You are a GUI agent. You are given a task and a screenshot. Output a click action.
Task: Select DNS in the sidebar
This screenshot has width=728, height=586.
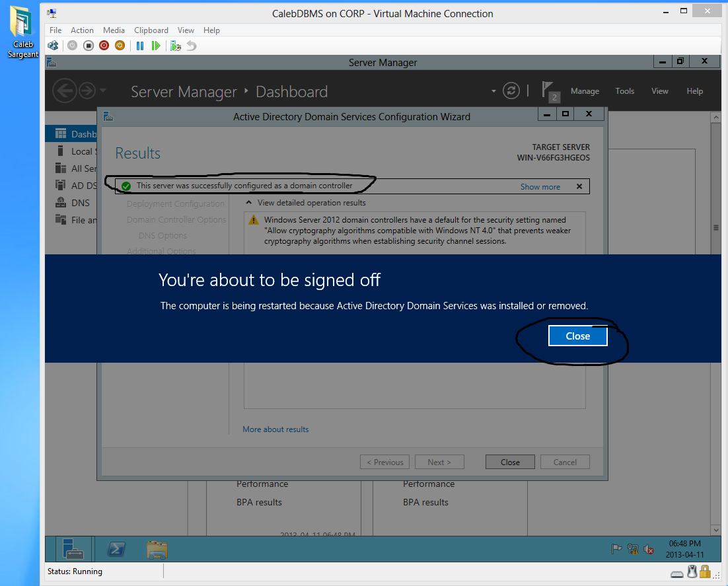[71, 203]
